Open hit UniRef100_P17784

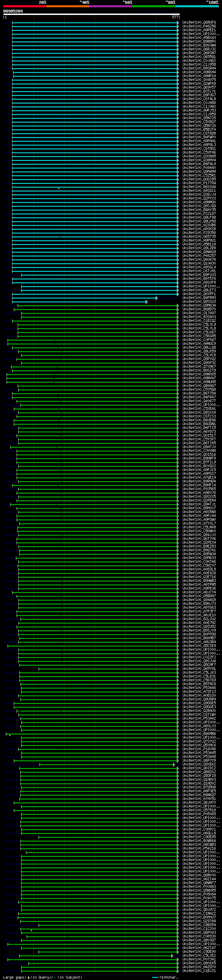pyautogui.click(x=199, y=183)
